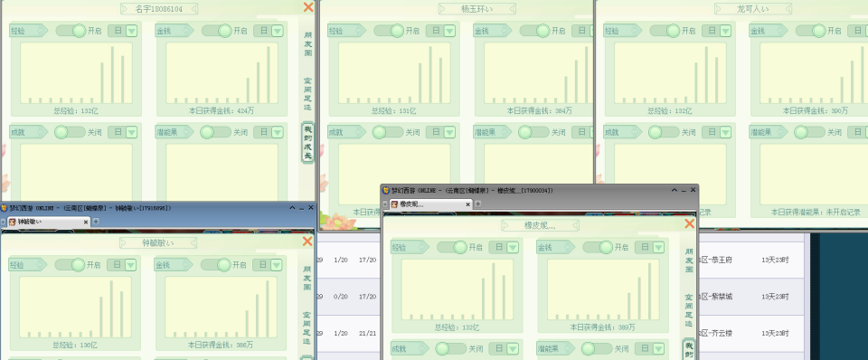Image resolution: width=868 pixels, height=360 pixels.
Task: Expand 日 dropdown for 经验 in 龙可人い panel
Action: pos(717,31)
